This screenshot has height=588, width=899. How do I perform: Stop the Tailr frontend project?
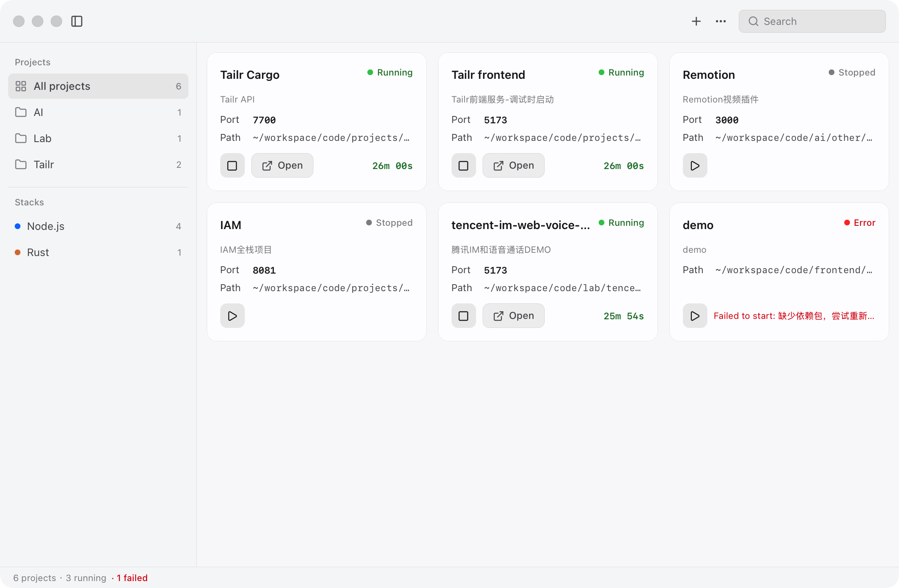click(463, 165)
